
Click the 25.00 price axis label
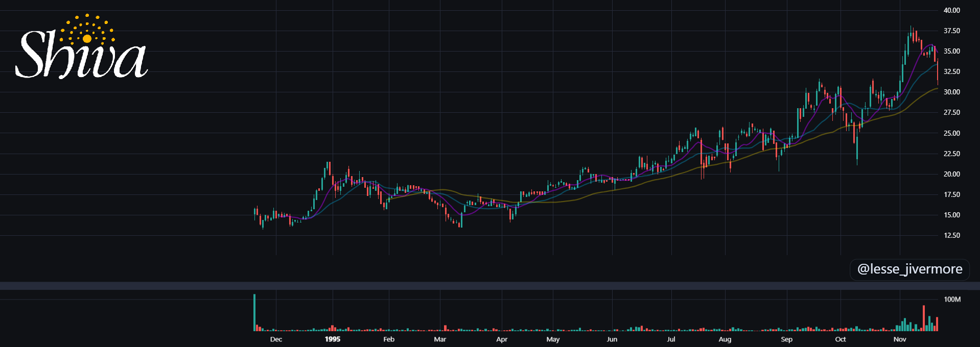(x=951, y=133)
